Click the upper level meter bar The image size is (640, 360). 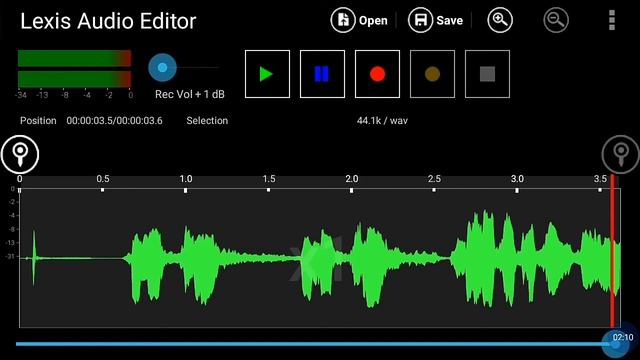coord(74,58)
